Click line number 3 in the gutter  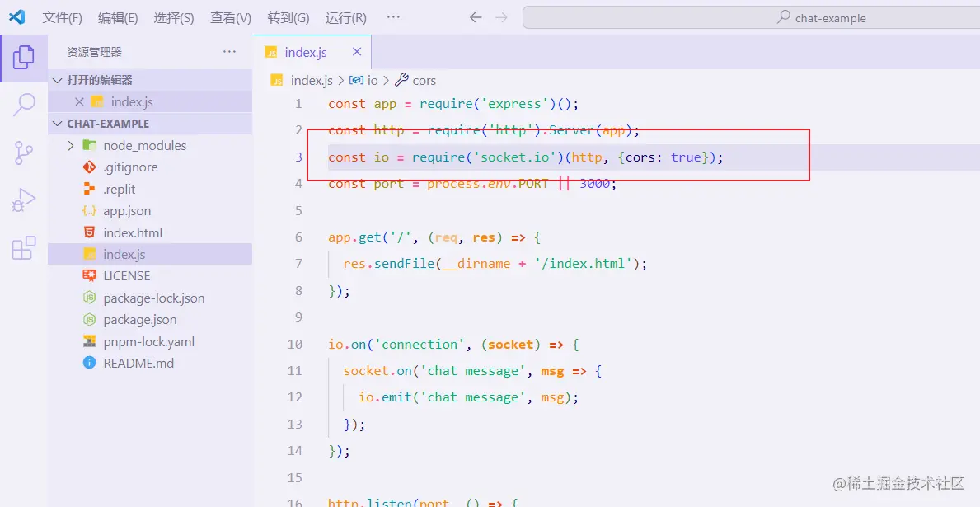[x=298, y=157]
